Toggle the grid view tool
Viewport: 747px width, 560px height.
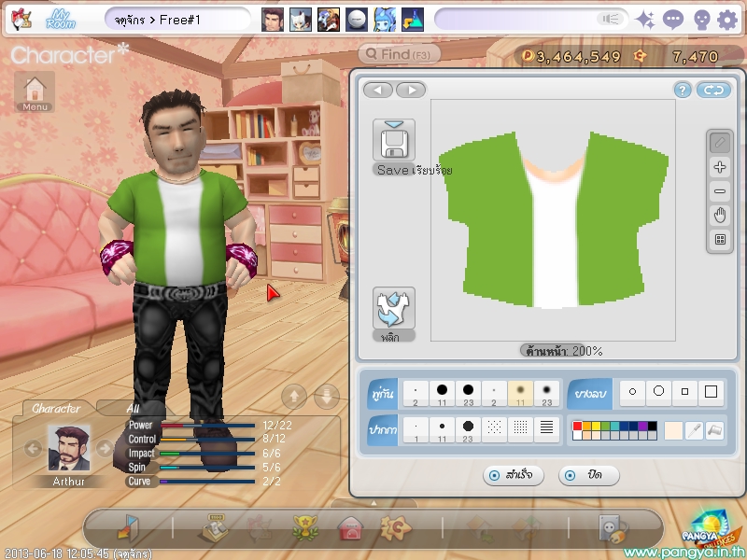[x=719, y=240]
